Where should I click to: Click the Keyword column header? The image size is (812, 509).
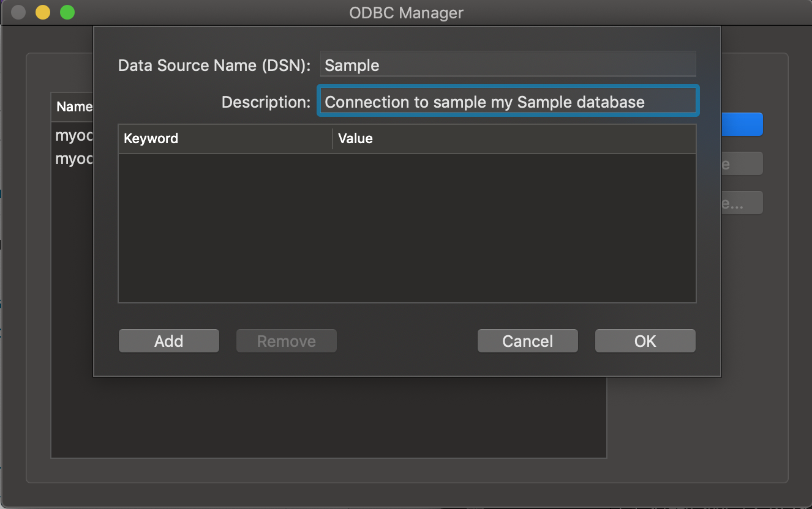225,138
